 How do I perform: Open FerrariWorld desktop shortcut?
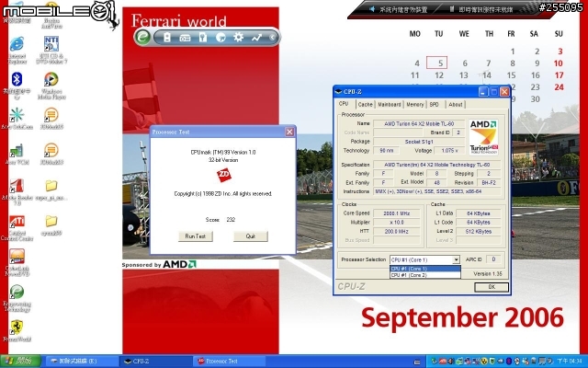(x=17, y=330)
